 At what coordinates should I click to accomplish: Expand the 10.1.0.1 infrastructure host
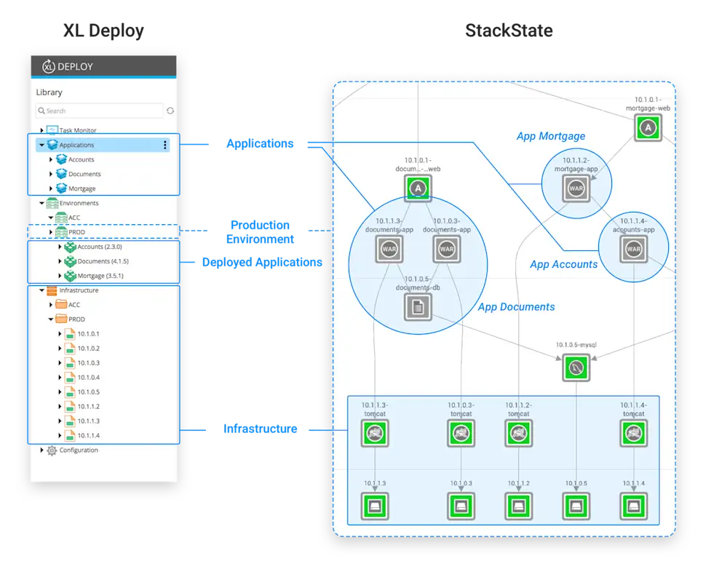click(x=60, y=333)
